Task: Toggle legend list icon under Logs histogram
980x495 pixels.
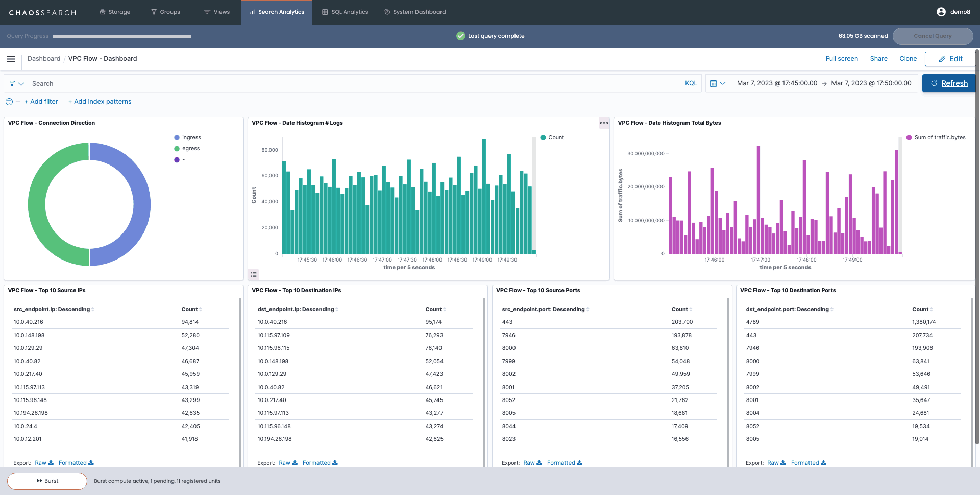Action: pyautogui.click(x=254, y=275)
